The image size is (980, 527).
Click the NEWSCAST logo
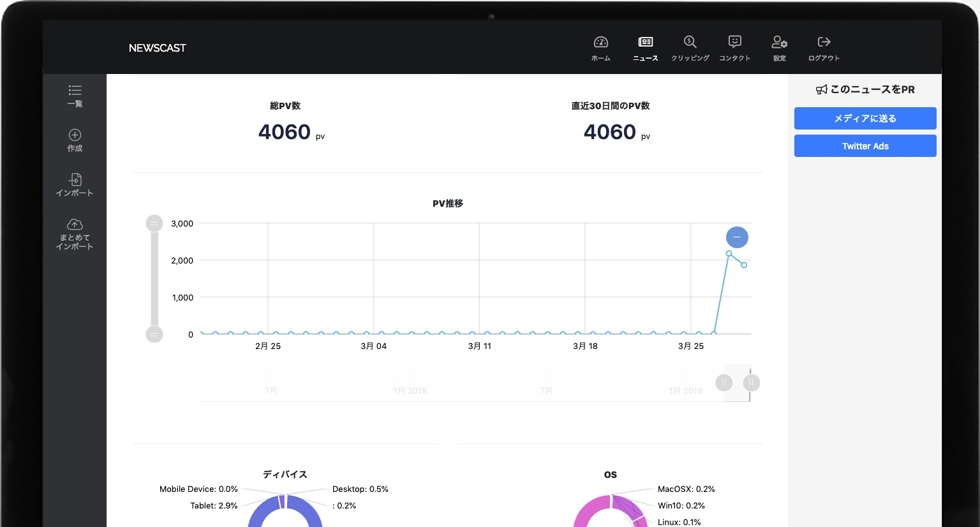coord(157,48)
